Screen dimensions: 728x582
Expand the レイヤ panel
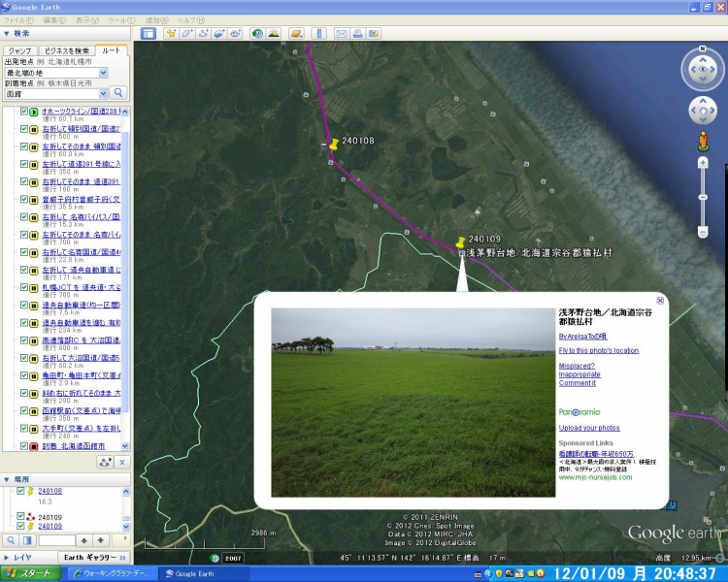[x=7, y=557]
